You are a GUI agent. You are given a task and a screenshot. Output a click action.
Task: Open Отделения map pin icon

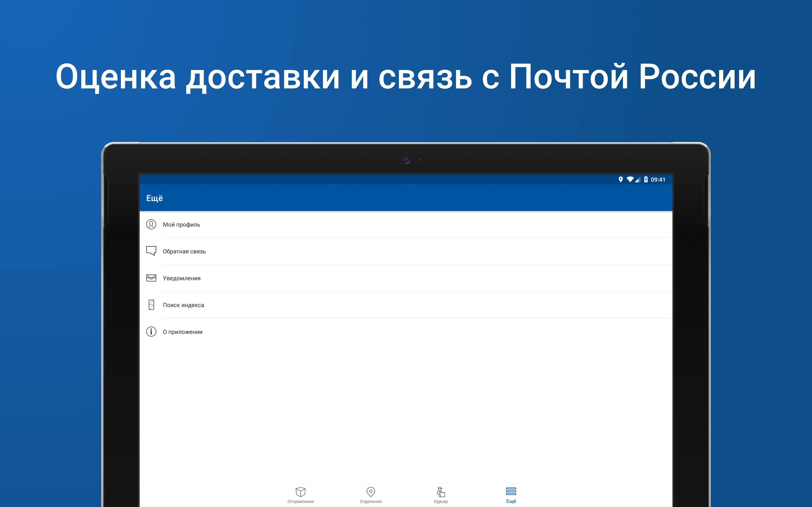pos(371,492)
